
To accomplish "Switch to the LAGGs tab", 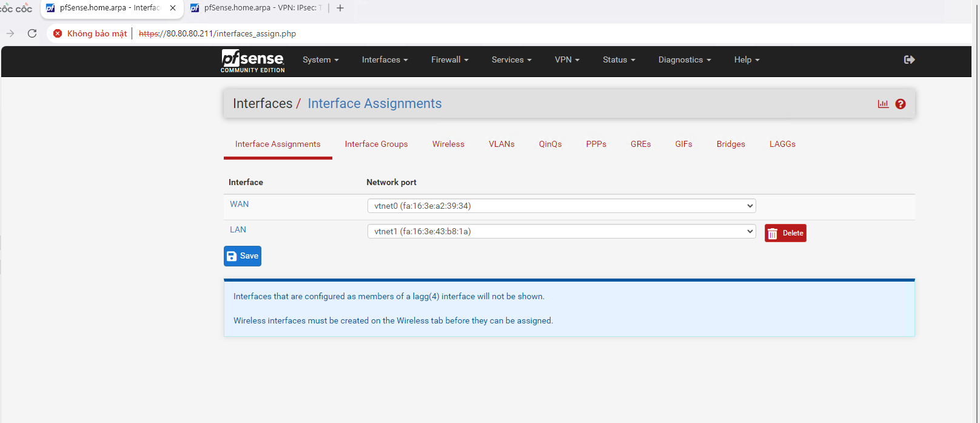I will tap(782, 144).
